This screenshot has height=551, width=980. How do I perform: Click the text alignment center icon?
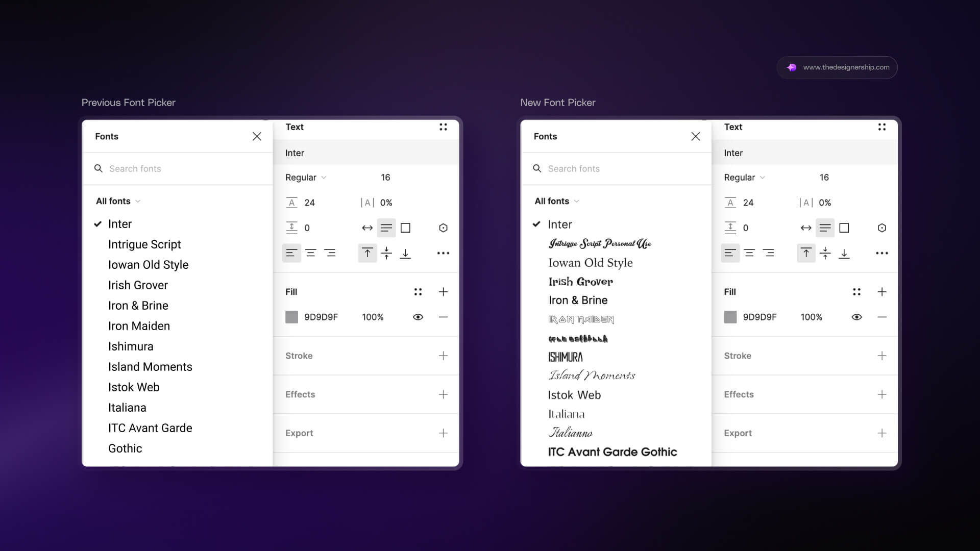pyautogui.click(x=310, y=253)
